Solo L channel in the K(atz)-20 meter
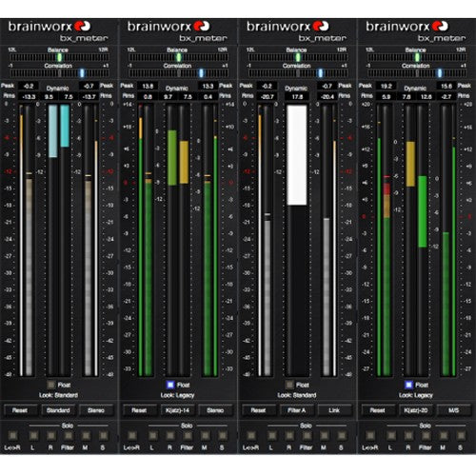Viewport: 476px width, 476px height. [391, 435]
